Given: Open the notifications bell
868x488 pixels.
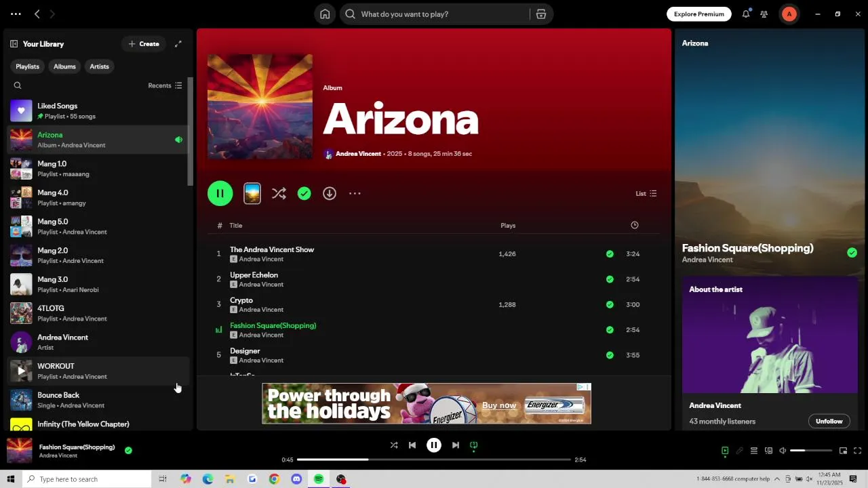Looking at the screenshot, I should (x=746, y=14).
